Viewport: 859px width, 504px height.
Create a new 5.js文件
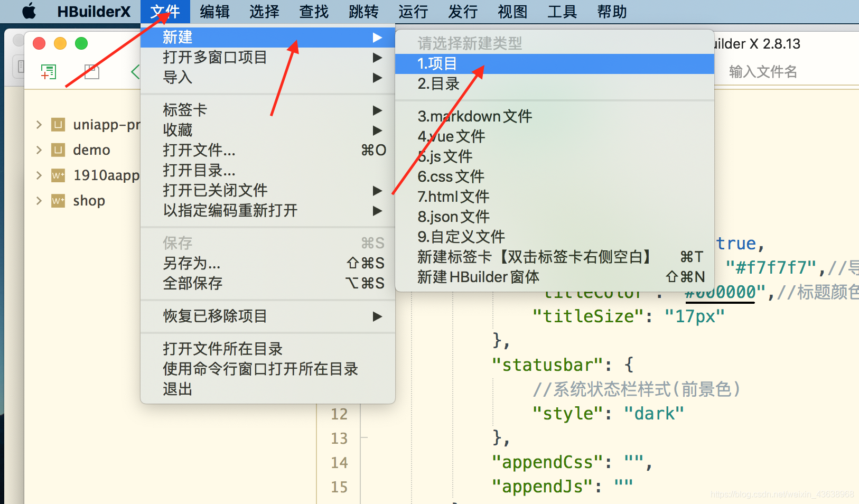click(555, 156)
